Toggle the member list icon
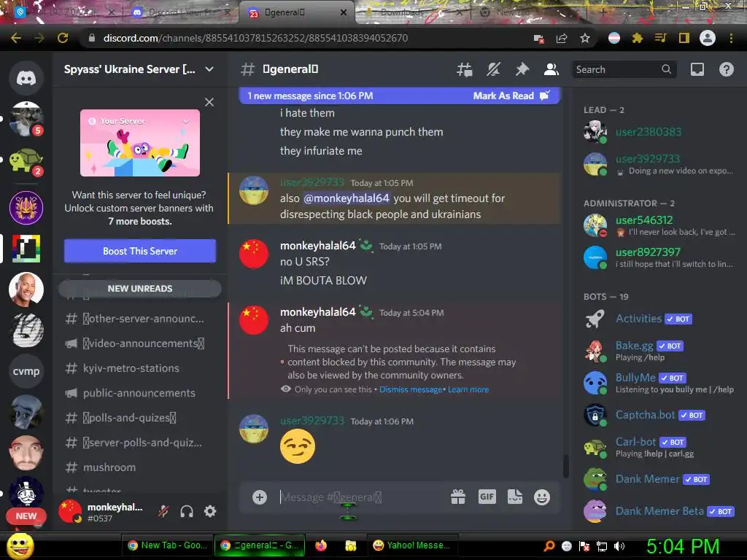The image size is (747, 560). pos(551,69)
